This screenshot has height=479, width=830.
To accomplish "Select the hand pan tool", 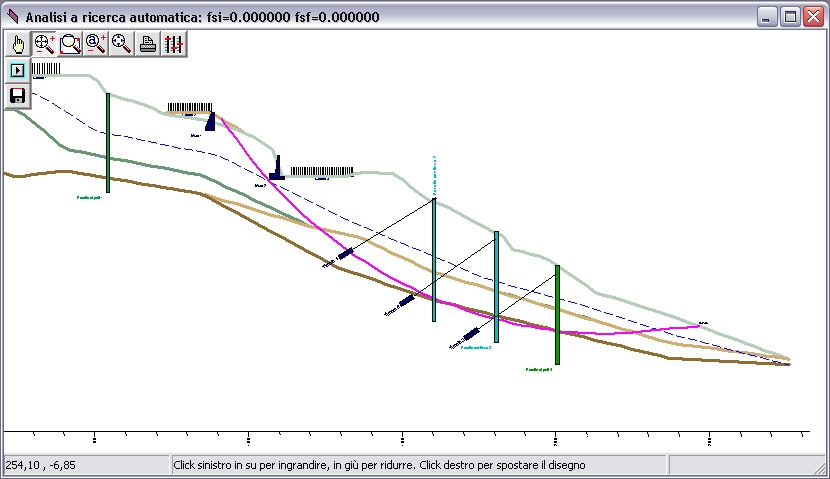I will 19,44.
